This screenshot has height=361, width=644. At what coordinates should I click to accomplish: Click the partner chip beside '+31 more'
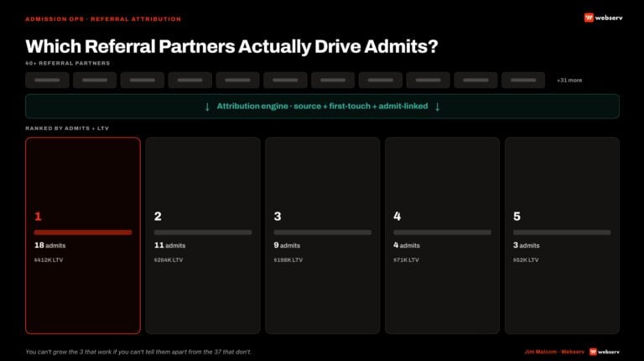(x=523, y=81)
